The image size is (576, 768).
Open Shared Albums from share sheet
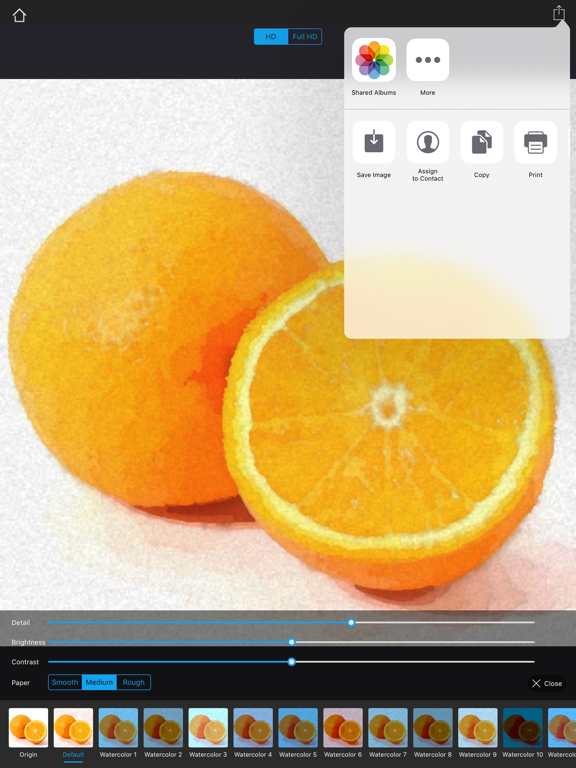[x=374, y=60]
